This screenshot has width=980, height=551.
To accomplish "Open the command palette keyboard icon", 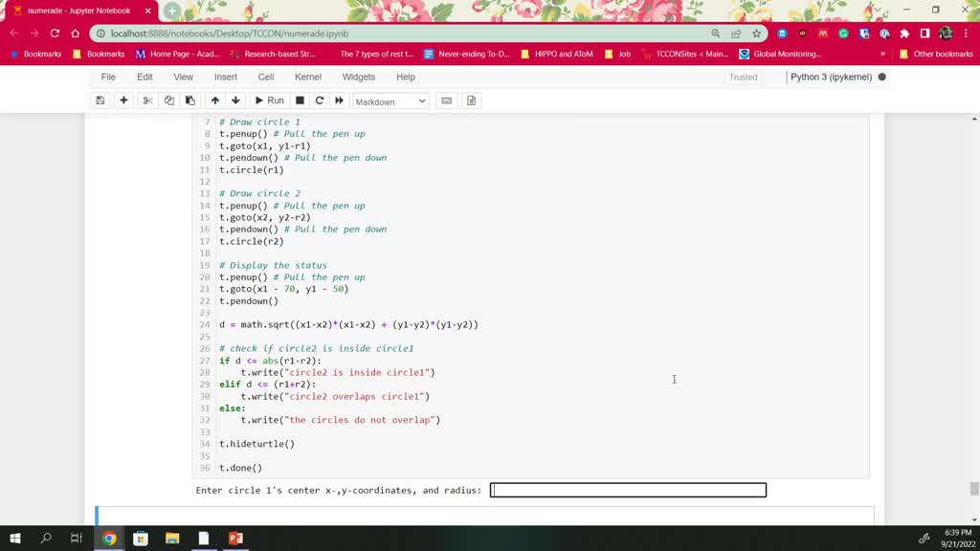I will click(446, 100).
